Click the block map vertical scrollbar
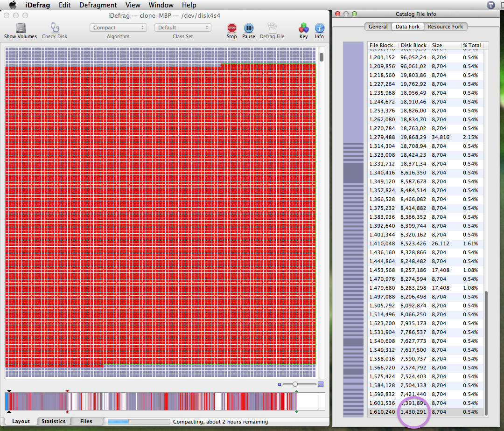The height and width of the screenshot is (431, 504). [322, 57]
